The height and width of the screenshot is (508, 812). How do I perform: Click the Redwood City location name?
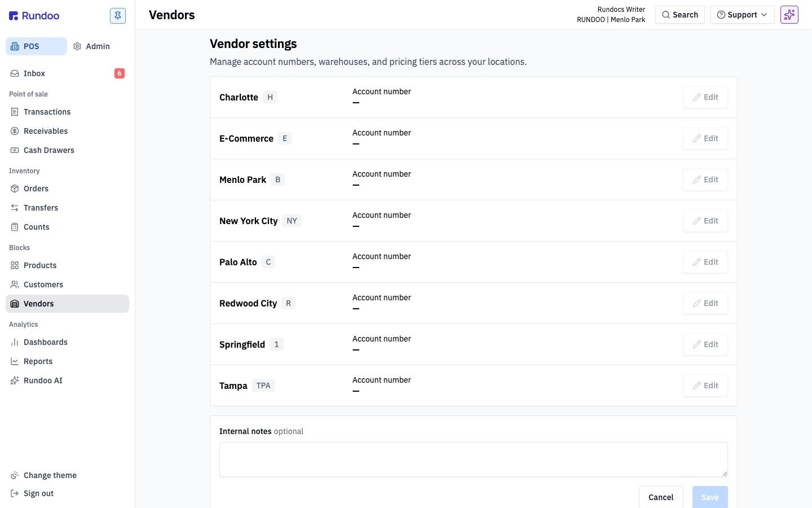pos(248,303)
